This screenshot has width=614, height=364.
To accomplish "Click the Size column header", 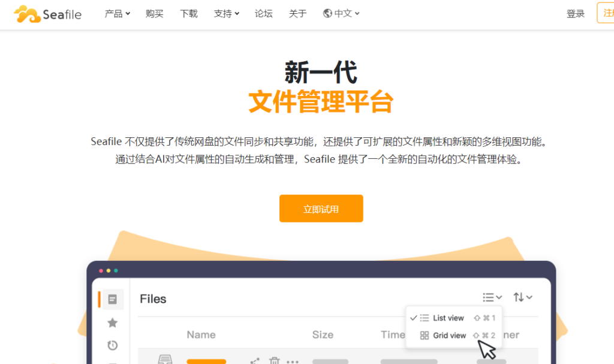I will click(x=323, y=335).
